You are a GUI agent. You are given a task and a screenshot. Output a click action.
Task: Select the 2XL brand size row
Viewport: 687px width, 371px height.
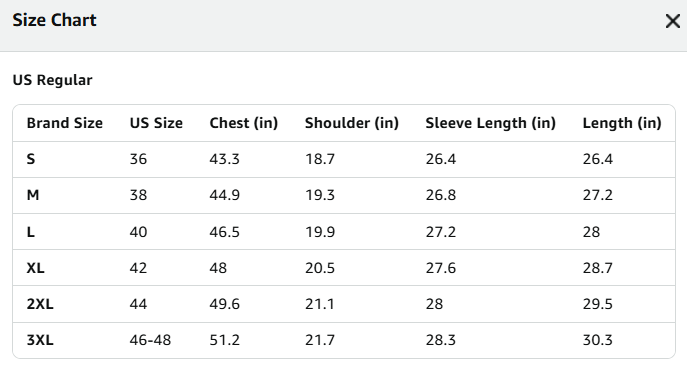point(344,304)
